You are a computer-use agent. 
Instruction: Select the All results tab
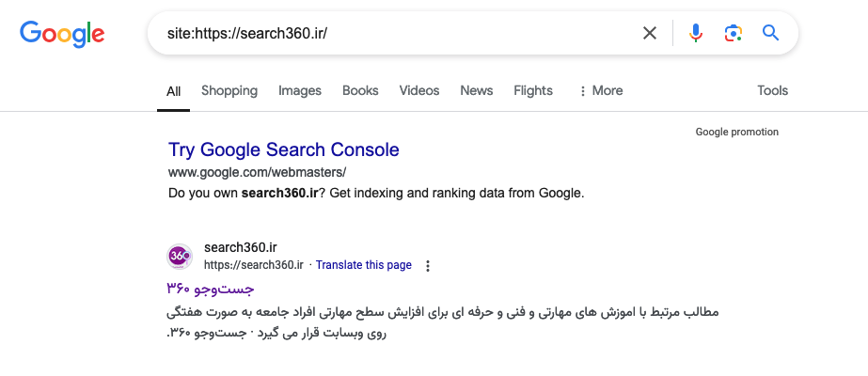pos(174,91)
